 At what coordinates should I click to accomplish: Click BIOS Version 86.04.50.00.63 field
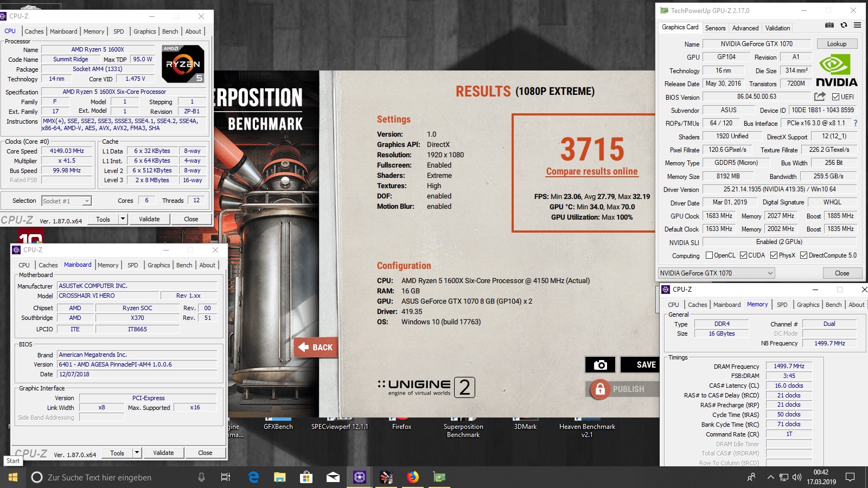tap(756, 97)
